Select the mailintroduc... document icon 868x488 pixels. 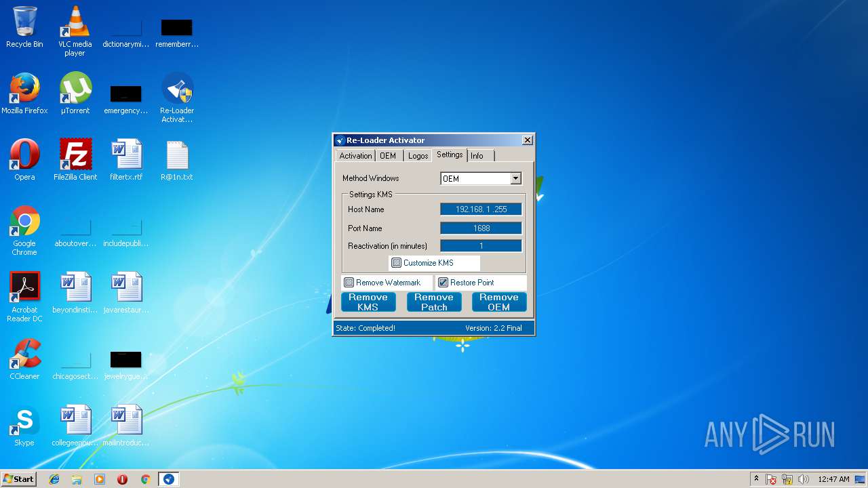[x=125, y=426]
